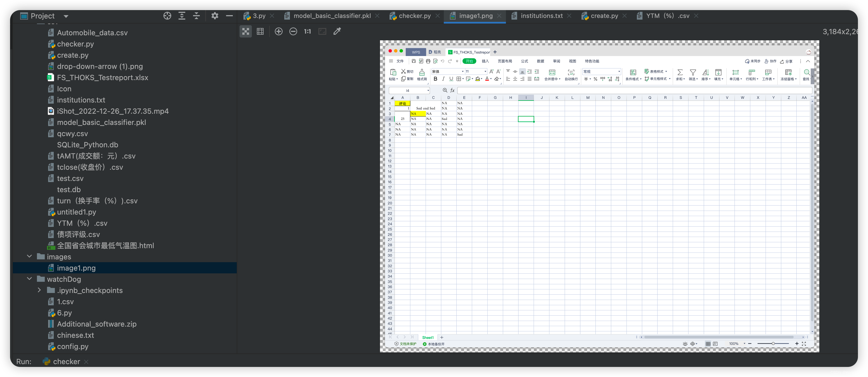This screenshot has width=868, height=377.
Task: Expand the .ipynb_checkpoints folder
Action: tap(39, 290)
